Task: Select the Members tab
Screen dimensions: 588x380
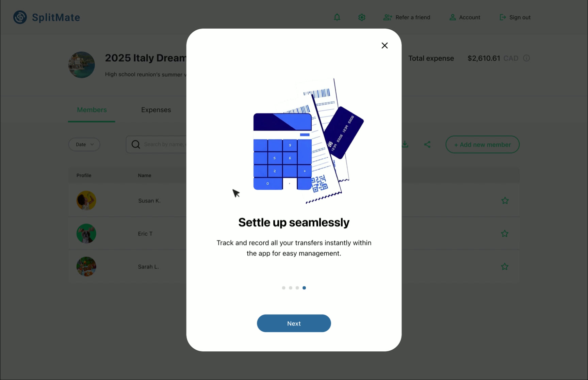Action: click(x=92, y=110)
